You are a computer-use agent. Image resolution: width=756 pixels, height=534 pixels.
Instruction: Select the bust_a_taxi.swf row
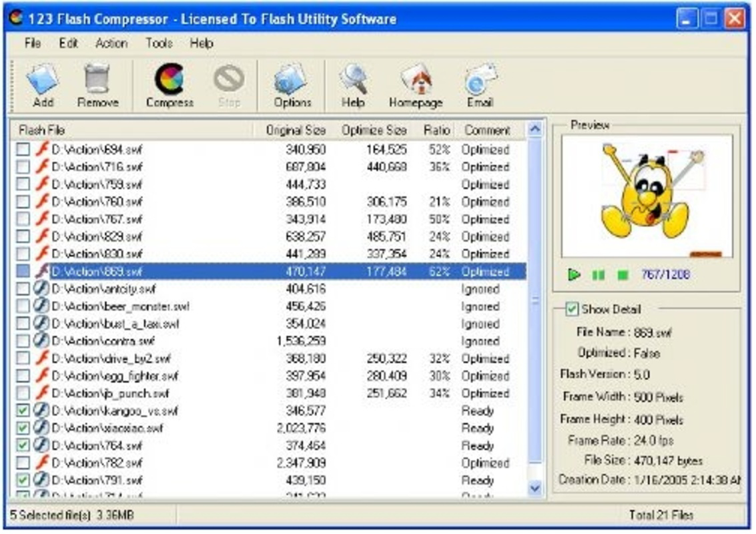coord(268,323)
